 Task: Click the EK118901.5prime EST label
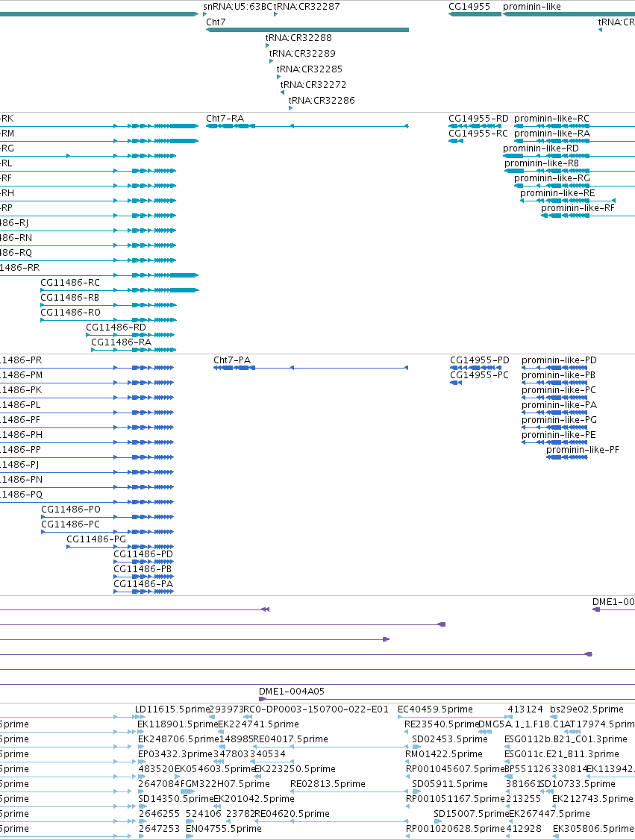[178, 725]
